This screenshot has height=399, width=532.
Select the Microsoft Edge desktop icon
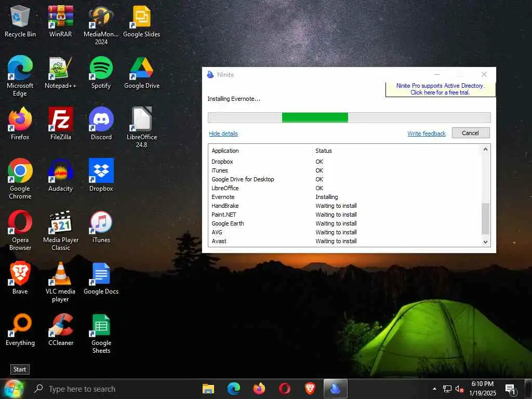point(20,76)
